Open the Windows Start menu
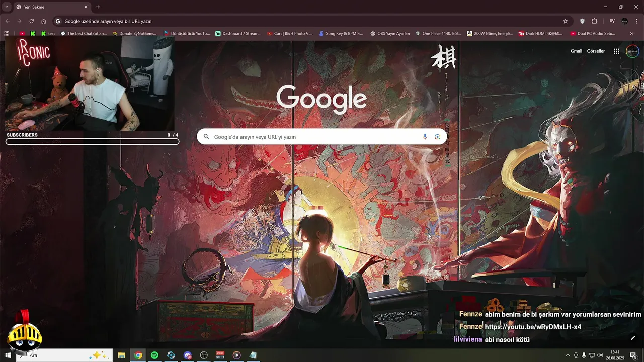Screen dimensions: 644x362 pos(8,355)
